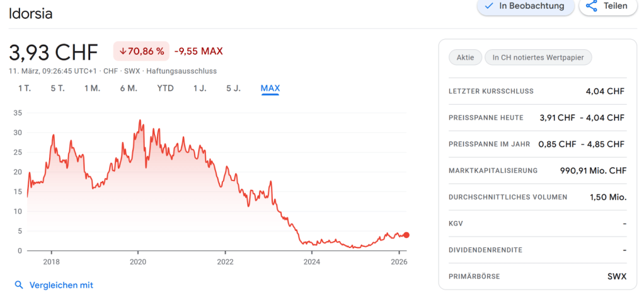Click the chart peak near 2020

[x=140, y=121]
